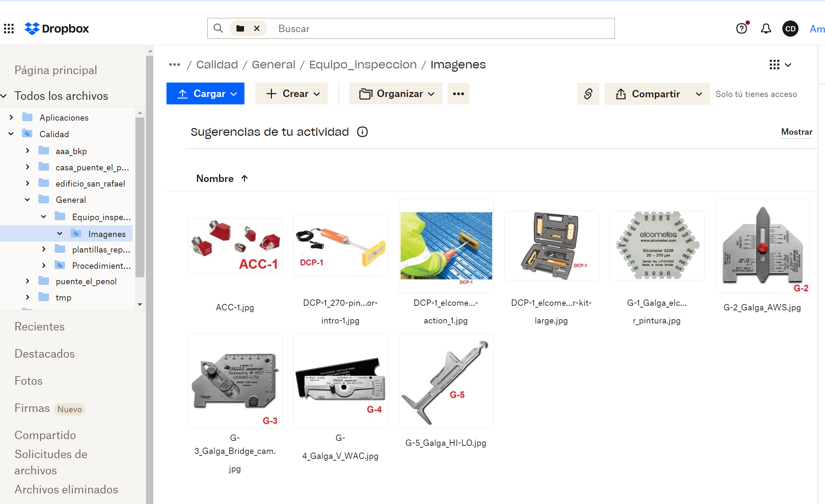Image resolution: width=825 pixels, height=504 pixels.
Task: Open the more actions ellipsis button
Action: [458, 94]
